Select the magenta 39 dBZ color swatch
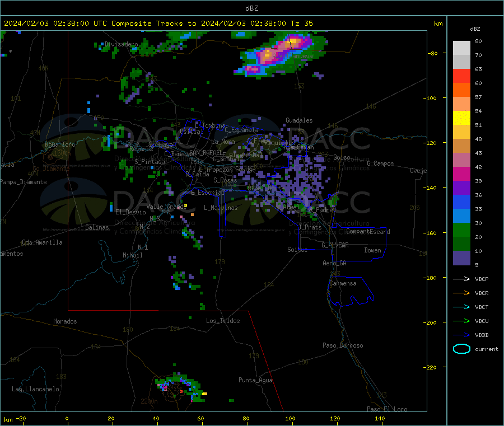504x426 pixels. click(x=461, y=174)
